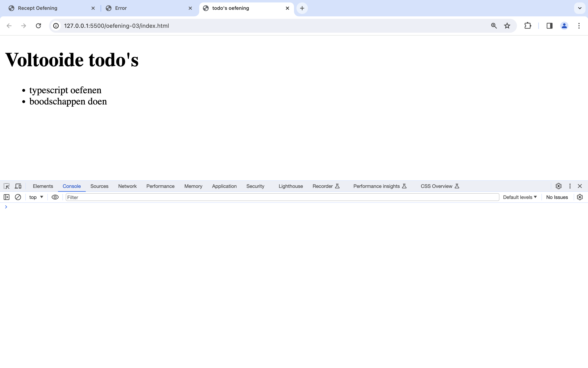The image size is (588, 368).
Task: Close the DevTools panel
Action: click(x=580, y=186)
